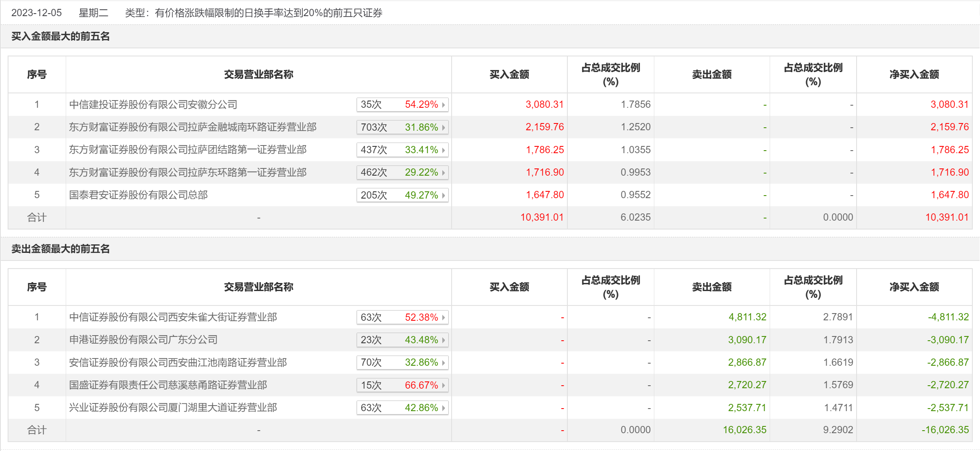
Task: Click ratio value 1.0355
Action: click(x=636, y=150)
